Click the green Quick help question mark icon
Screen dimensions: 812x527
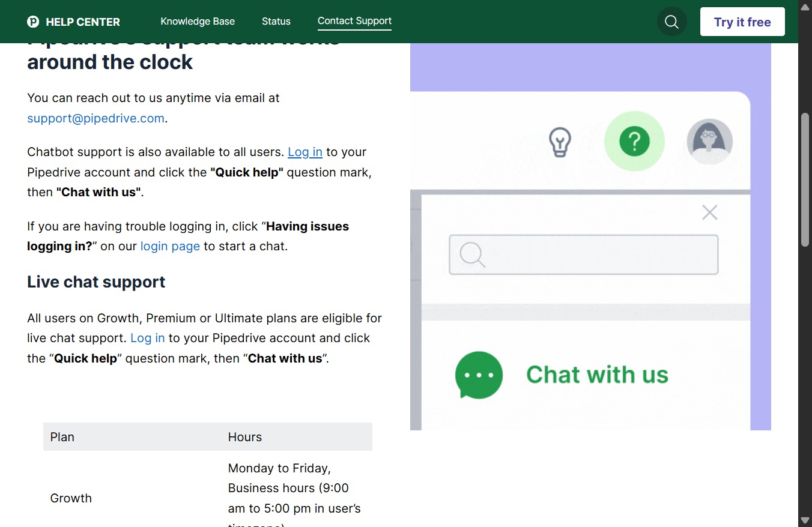pyautogui.click(x=634, y=142)
